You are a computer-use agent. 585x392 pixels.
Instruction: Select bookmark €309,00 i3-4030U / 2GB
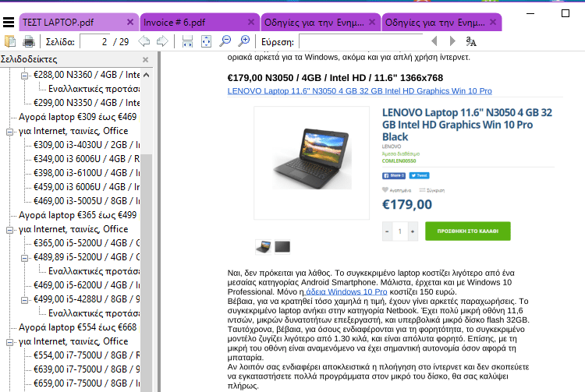[87, 145]
